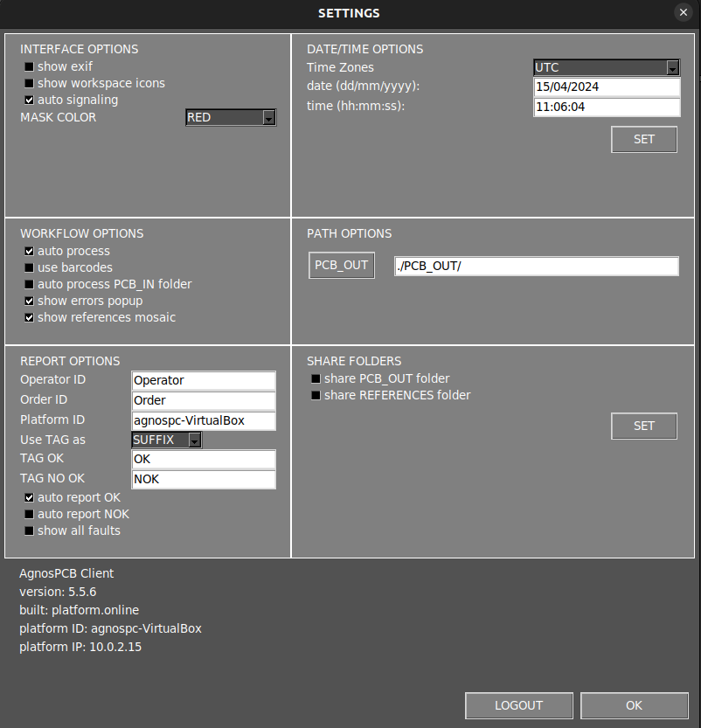Image resolution: width=701 pixels, height=728 pixels.
Task: Uncheck the auto process option
Action: (29, 251)
